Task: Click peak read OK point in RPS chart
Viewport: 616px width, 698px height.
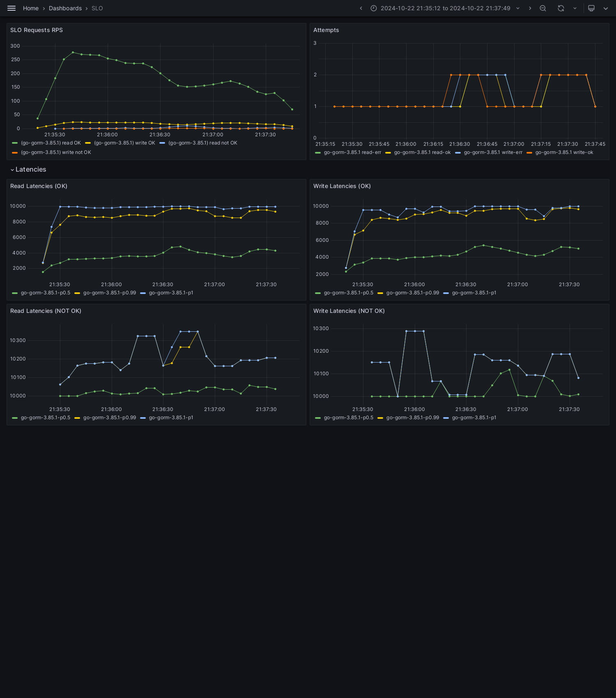Action: tap(73, 52)
